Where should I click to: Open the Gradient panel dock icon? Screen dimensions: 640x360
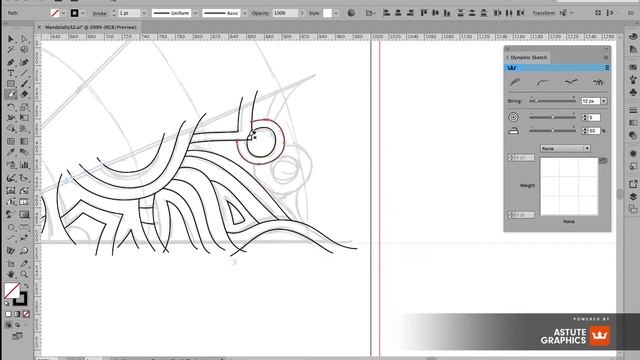pyautogui.click(x=633, y=122)
